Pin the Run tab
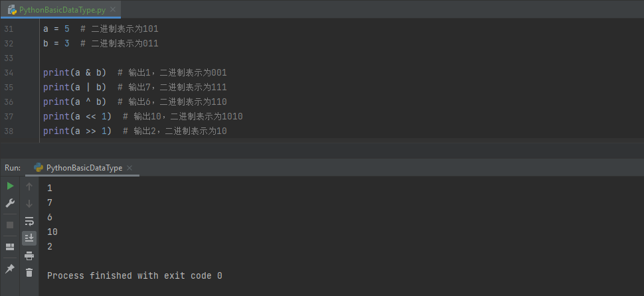 [10, 269]
